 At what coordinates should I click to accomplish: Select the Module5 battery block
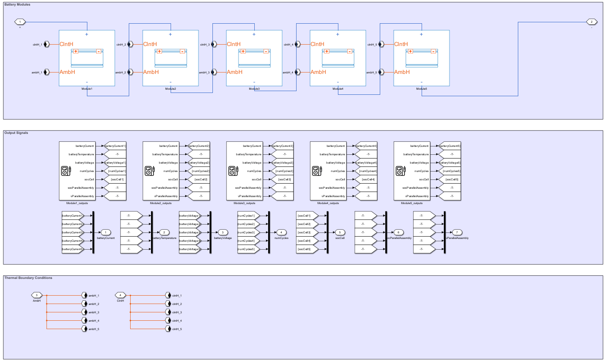point(421,58)
